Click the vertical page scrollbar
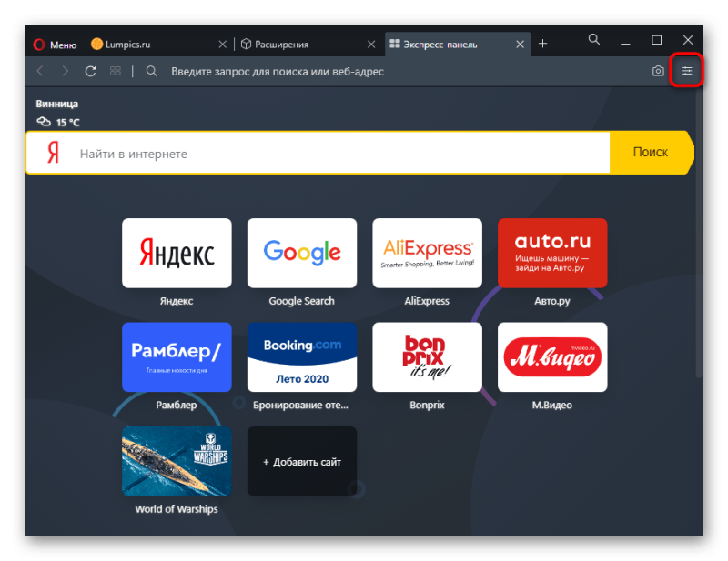Screen dimensions: 728x561 click(x=699, y=232)
